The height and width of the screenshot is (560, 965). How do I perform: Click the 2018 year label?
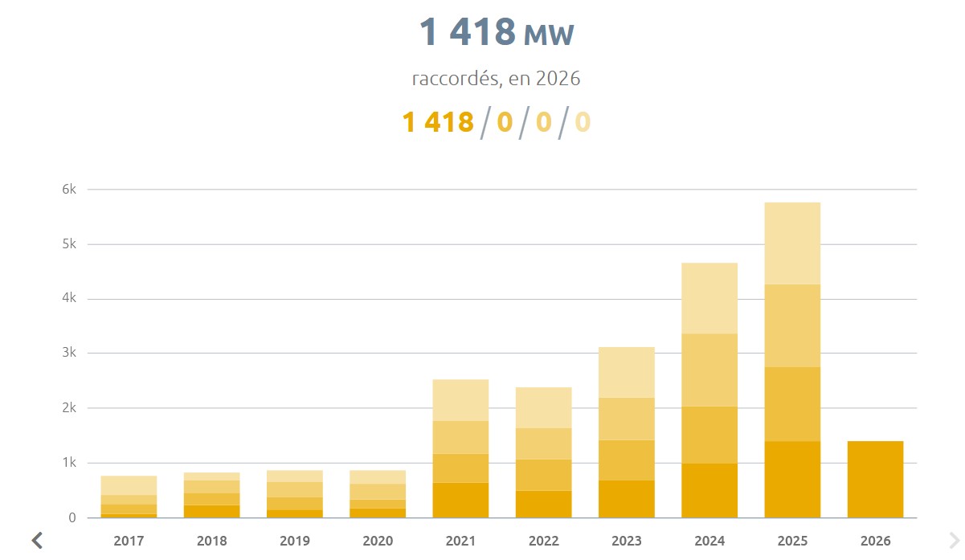(212, 541)
